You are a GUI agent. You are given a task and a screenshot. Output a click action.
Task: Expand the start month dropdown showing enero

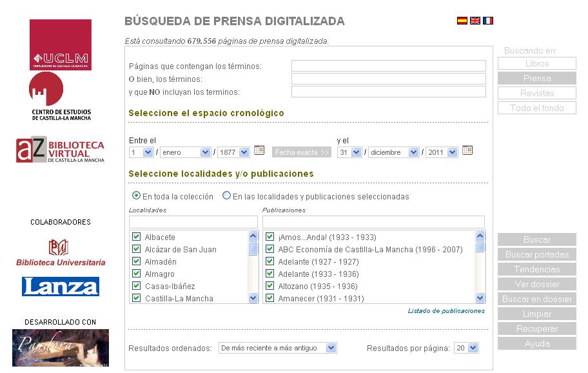pyautogui.click(x=186, y=152)
